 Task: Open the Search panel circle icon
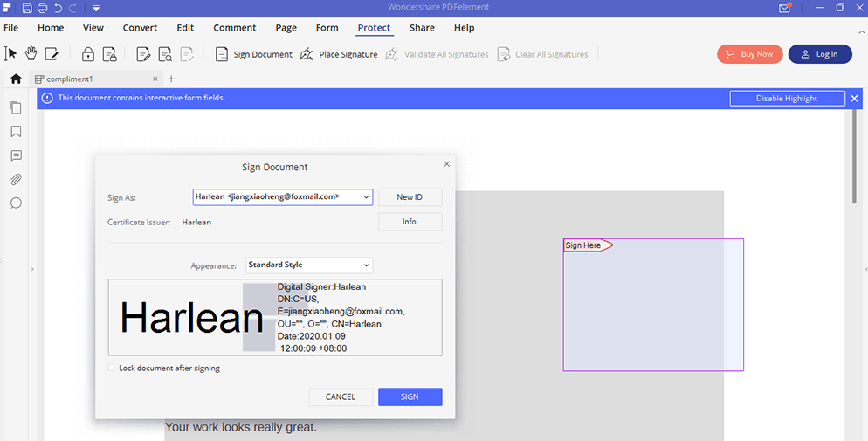click(x=16, y=203)
